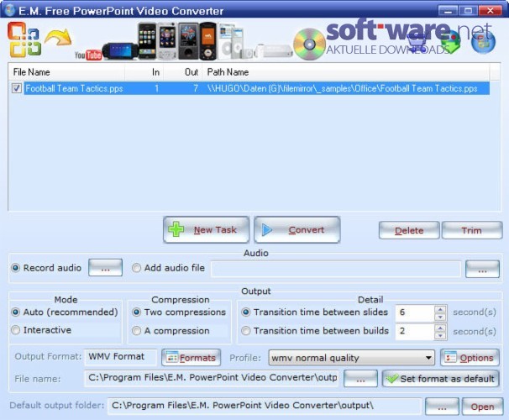Viewport: 509px width, 420px height.
Task: Browse for output file name
Action: pyautogui.click(x=360, y=379)
